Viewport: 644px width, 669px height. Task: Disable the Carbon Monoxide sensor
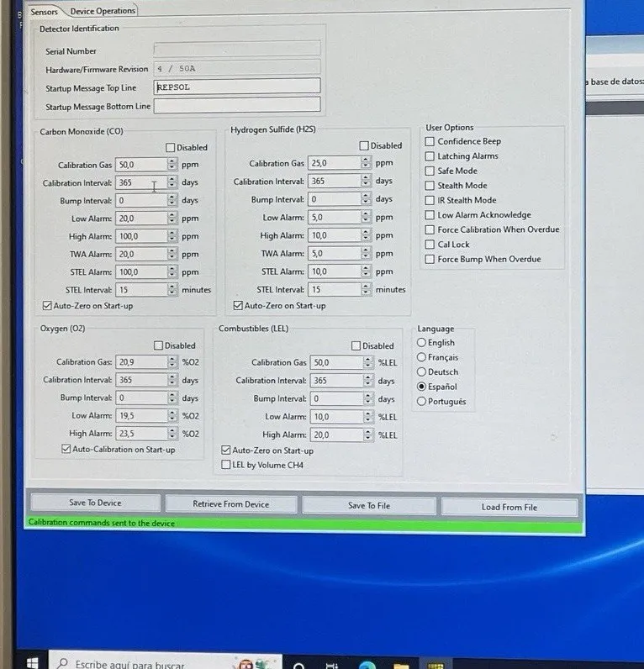click(171, 148)
